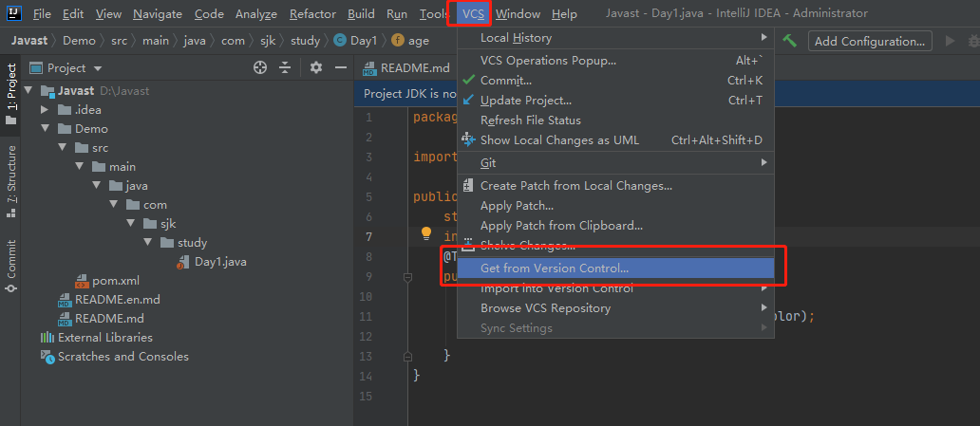Open the Help menu
Image resolution: width=980 pixels, height=426 pixels.
coord(564,13)
